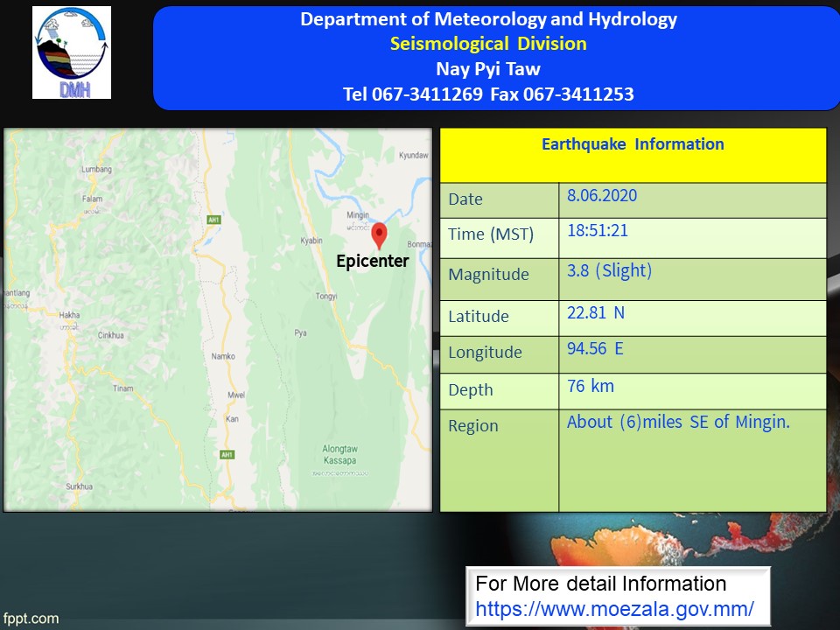Click the magnitude value 3.8 (Slight)
Screen dimensions: 840x630
tap(609, 270)
